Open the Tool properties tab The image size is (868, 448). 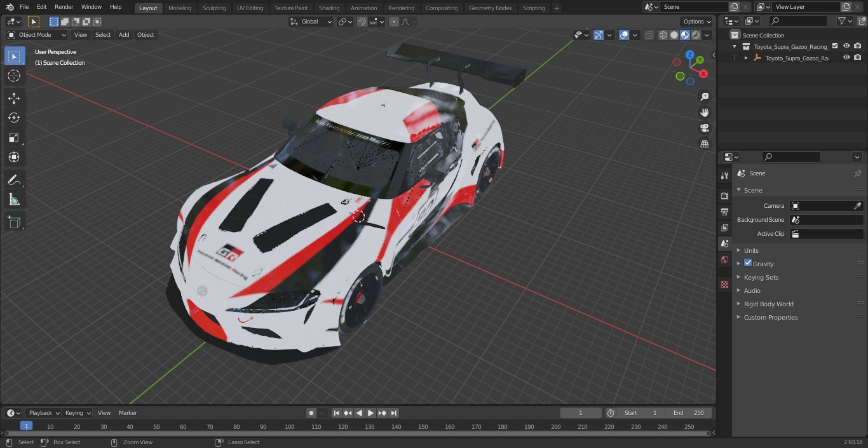pyautogui.click(x=724, y=176)
